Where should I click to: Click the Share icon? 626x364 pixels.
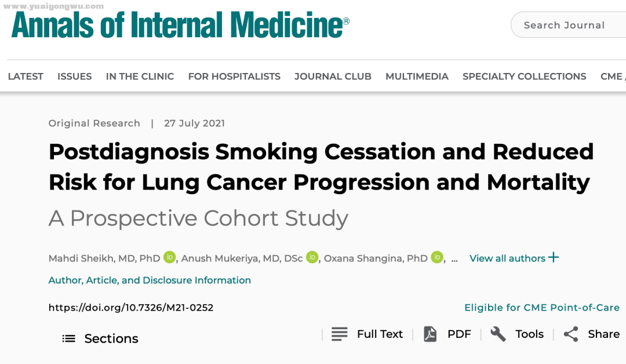pyautogui.click(x=571, y=334)
